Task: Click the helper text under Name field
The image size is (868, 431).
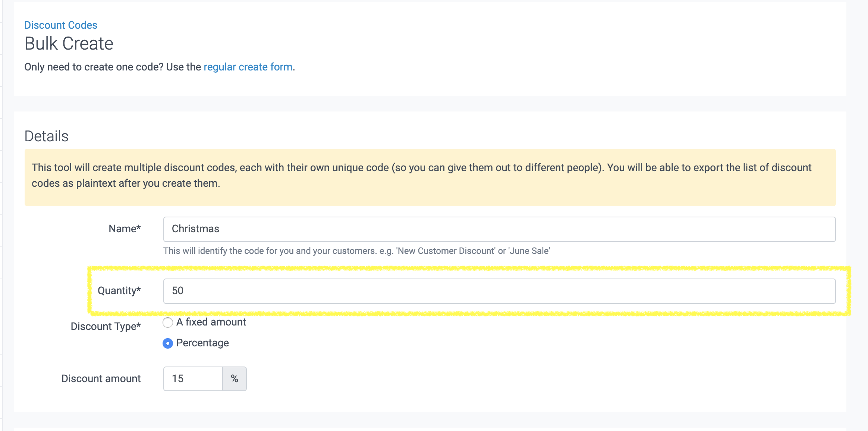Action: pos(356,251)
